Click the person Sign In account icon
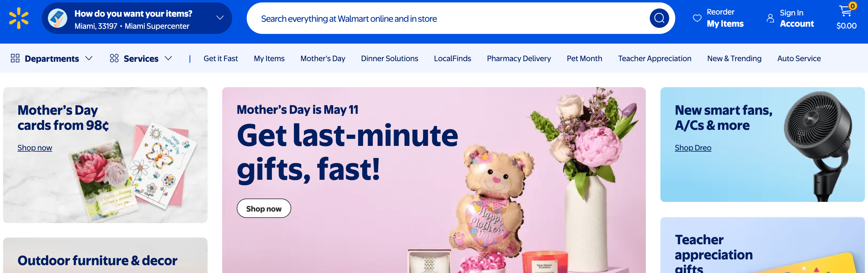This screenshot has width=868, height=273. [770, 18]
